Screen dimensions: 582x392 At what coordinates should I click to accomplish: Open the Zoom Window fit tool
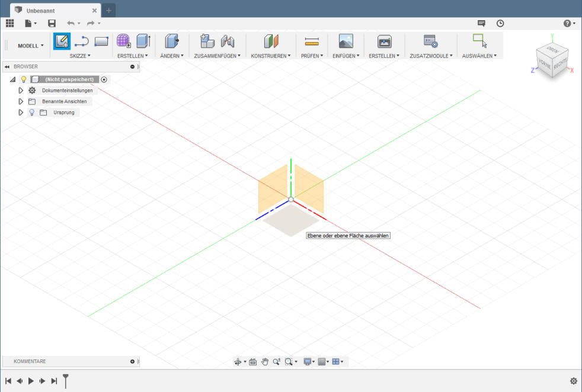coord(289,362)
